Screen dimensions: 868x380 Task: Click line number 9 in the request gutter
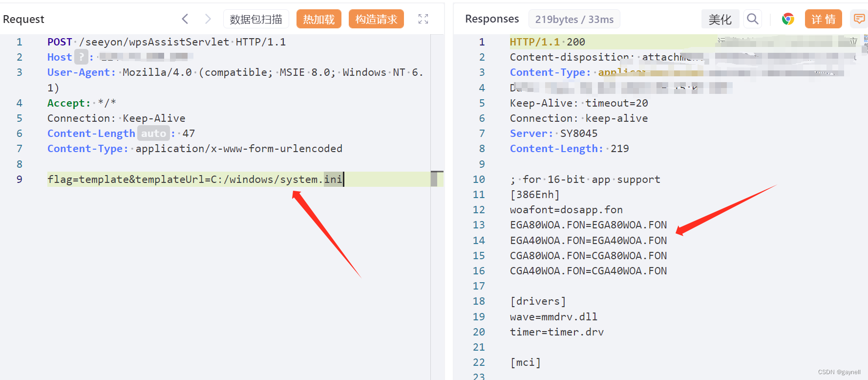click(x=20, y=179)
